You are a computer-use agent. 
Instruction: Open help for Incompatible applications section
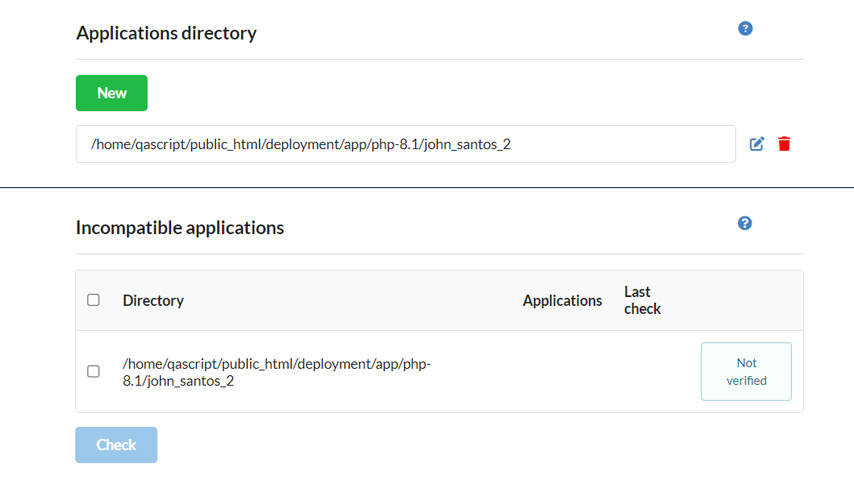(745, 223)
